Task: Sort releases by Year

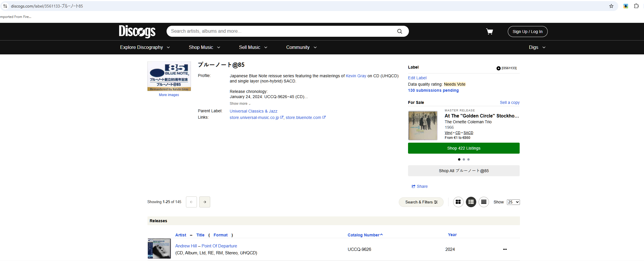Action: [x=452, y=235]
